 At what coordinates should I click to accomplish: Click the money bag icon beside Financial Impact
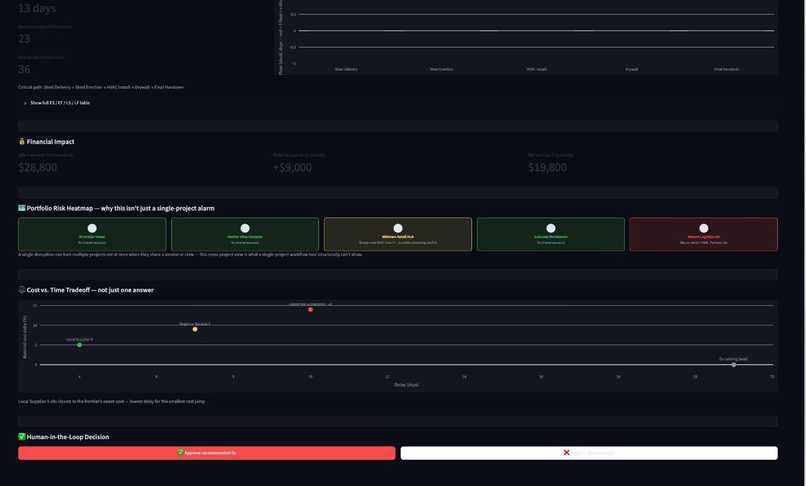[x=22, y=141]
